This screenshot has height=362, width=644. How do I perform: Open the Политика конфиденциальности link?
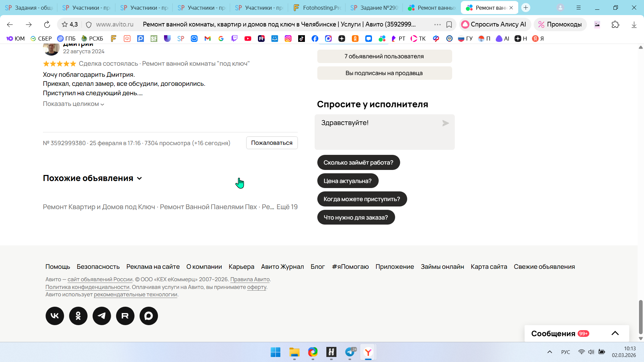click(x=87, y=287)
